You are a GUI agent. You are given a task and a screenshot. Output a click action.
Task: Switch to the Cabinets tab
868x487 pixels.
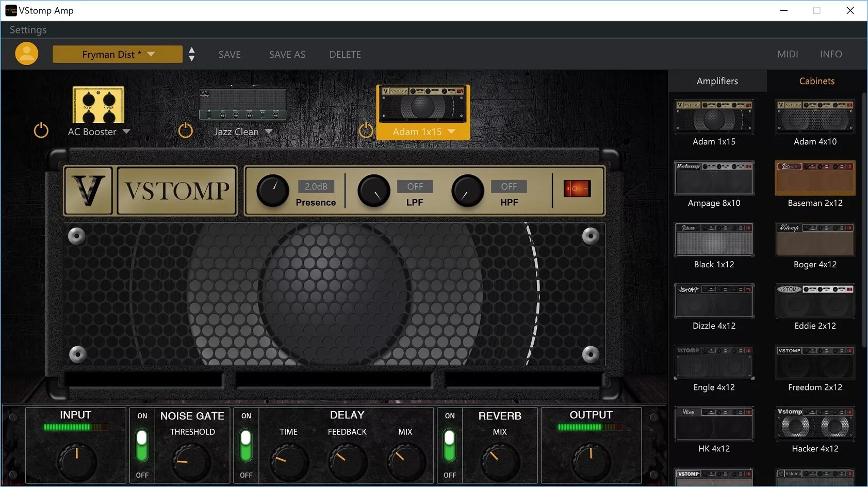817,81
